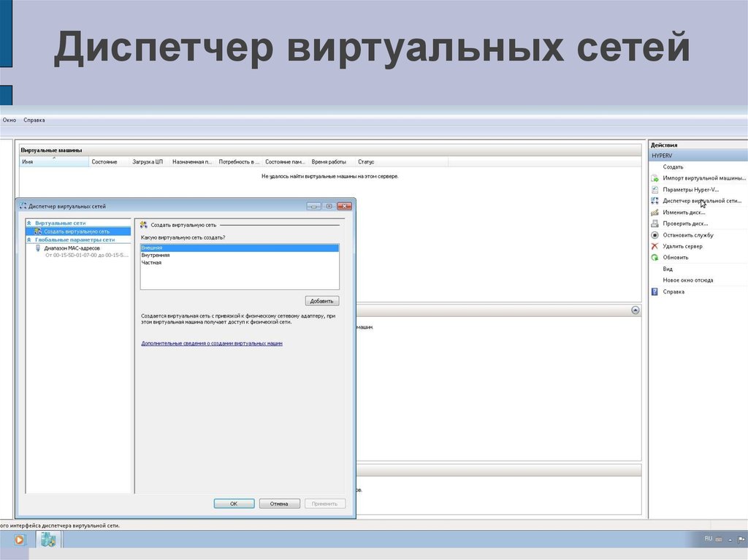Collapse the details pane with round arrow button
The height and width of the screenshot is (560, 748).
(x=636, y=310)
